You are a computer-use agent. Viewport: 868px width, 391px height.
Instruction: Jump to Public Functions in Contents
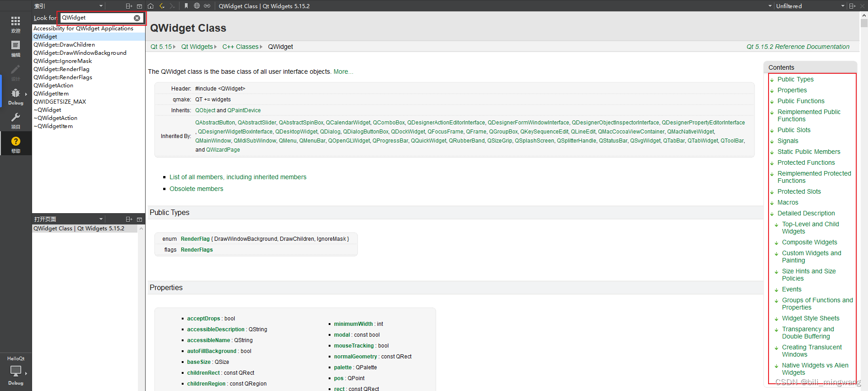801,101
